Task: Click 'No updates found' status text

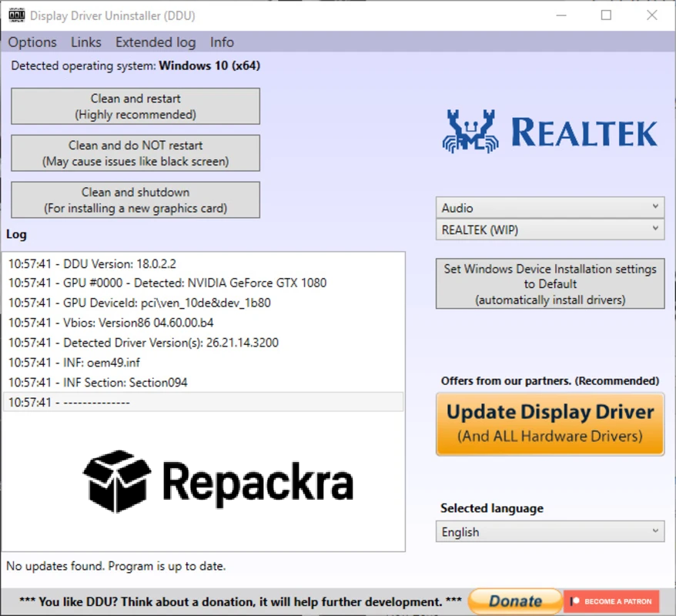Action: click(x=116, y=566)
